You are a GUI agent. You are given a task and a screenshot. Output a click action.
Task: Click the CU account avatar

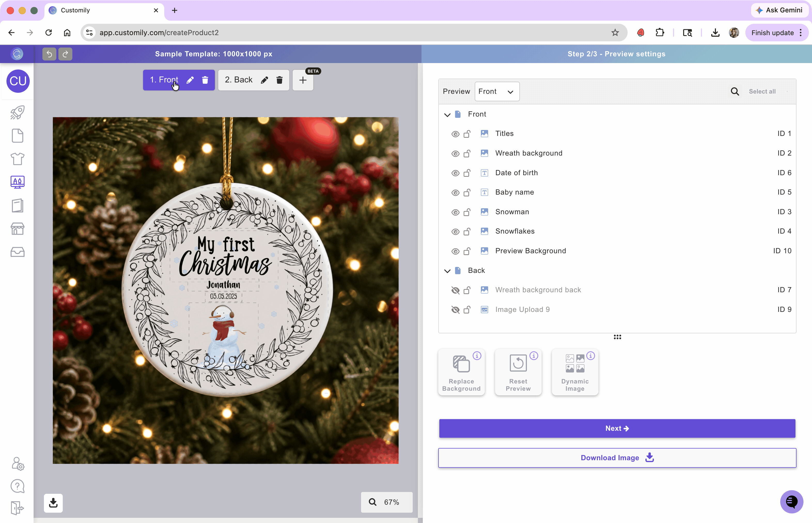(x=18, y=81)
